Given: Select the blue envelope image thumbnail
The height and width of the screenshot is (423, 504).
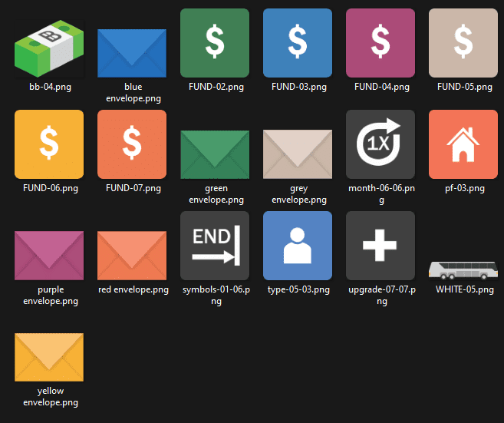Looking at the screenshot, I should pyautogui.click(x=132, y=53).
